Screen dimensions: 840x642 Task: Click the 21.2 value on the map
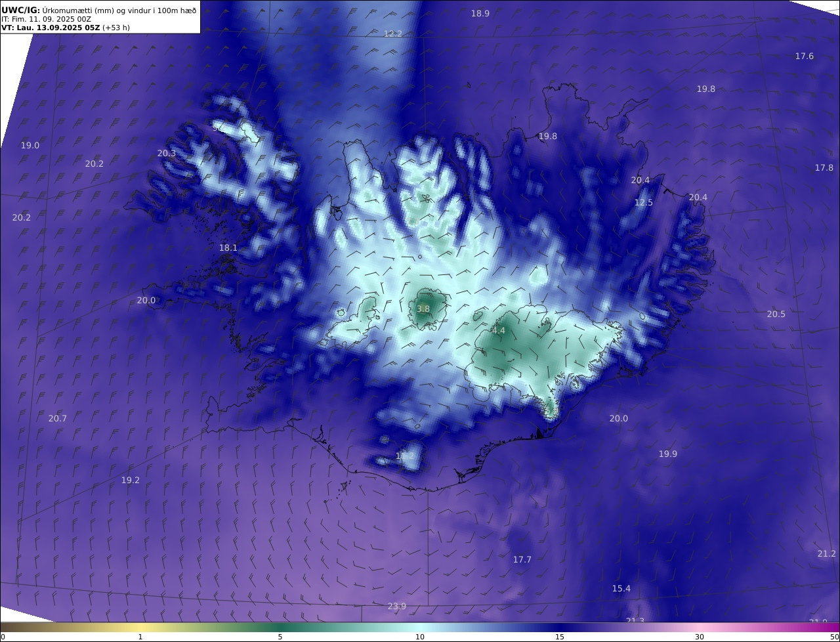pyautogui.click(x=827, y=554)
